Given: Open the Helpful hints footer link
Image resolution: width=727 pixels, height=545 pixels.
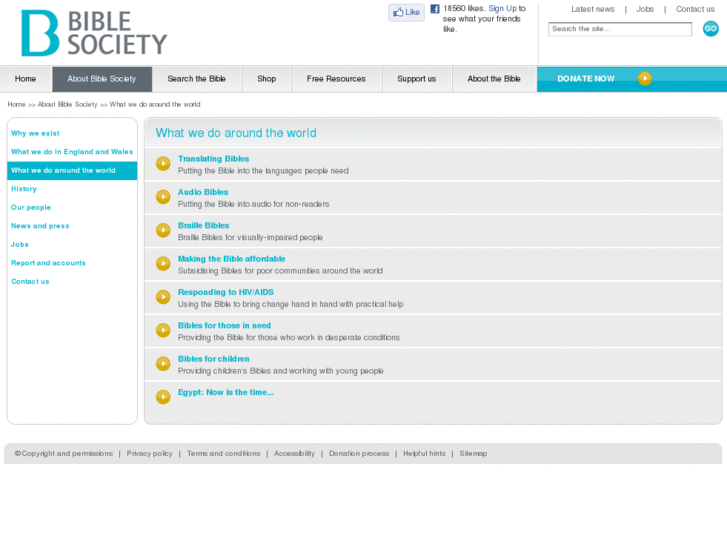Looking at the screenshot, I should point(424,454).
